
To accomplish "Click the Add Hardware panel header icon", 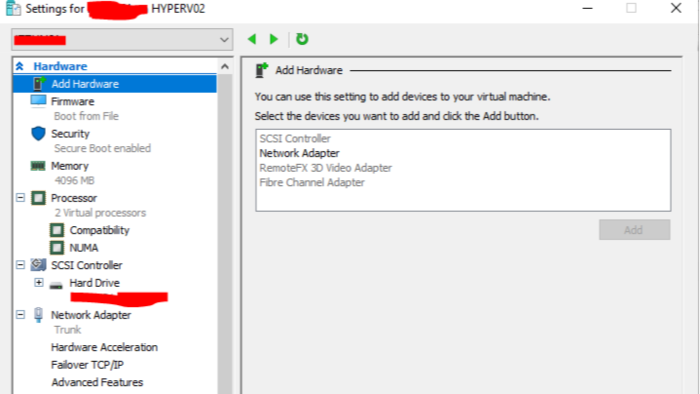I will tap(262, 70).
